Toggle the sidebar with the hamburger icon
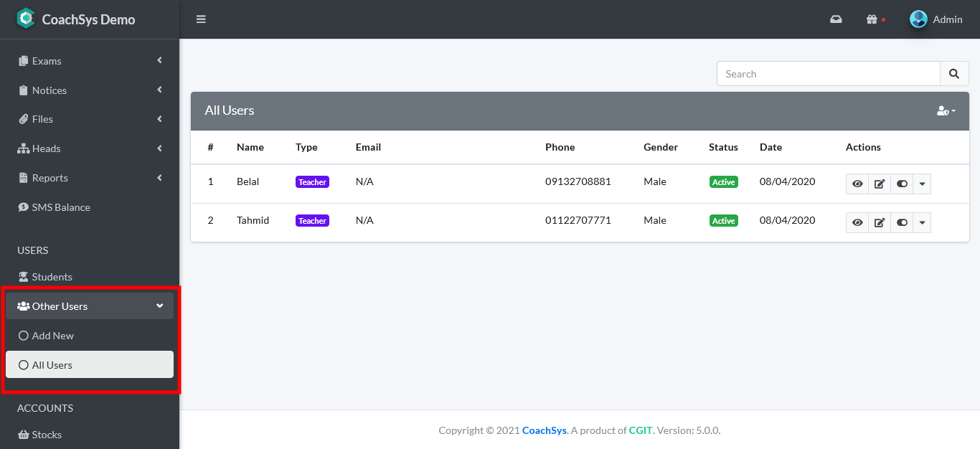The width and height of the screenshot is (980, 449). coord(201,19)
